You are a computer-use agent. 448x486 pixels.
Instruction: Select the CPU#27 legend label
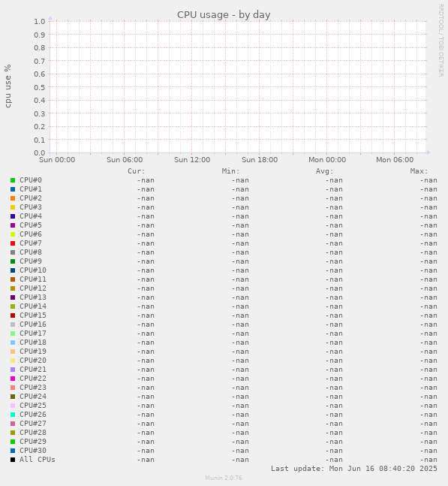(x=33, y=424)
